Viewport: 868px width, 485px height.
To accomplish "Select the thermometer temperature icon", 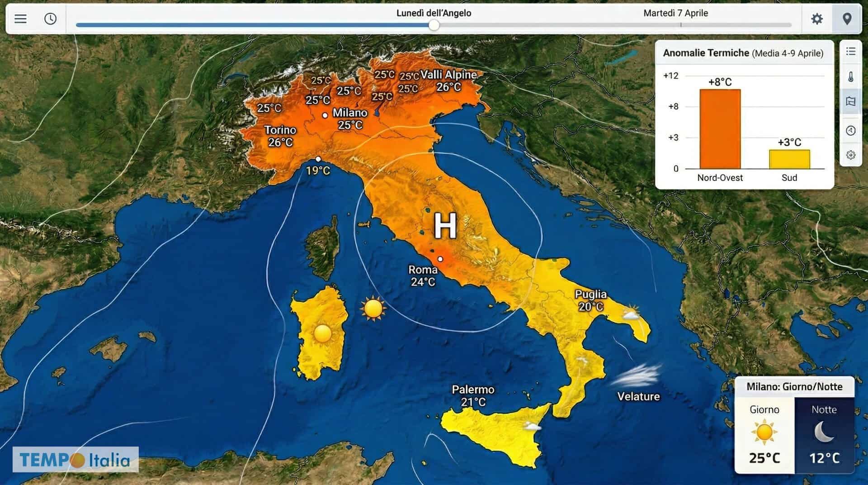I will pos(850,76).
